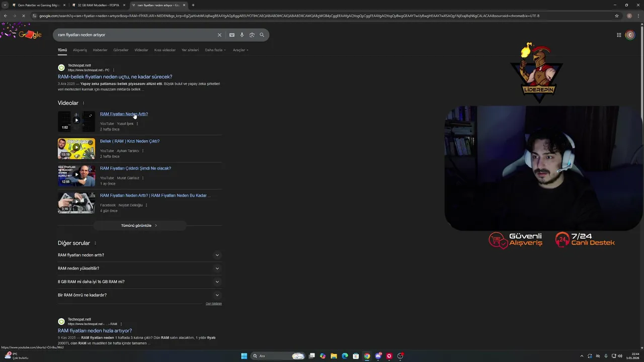Expand '8 GB RAM mi daha iyi' question
This screenshot has height=362, width=644.
[140, 282]
